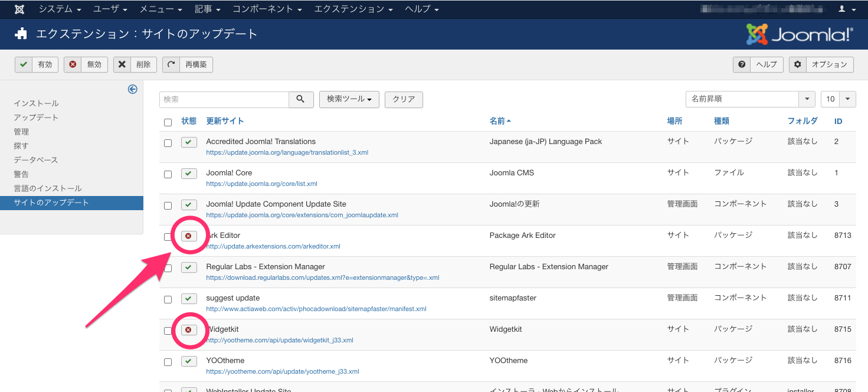Viewport: 868px width, 392px height.
Task: Tick the select-all checkbox in table header
Action: point(168,123)
